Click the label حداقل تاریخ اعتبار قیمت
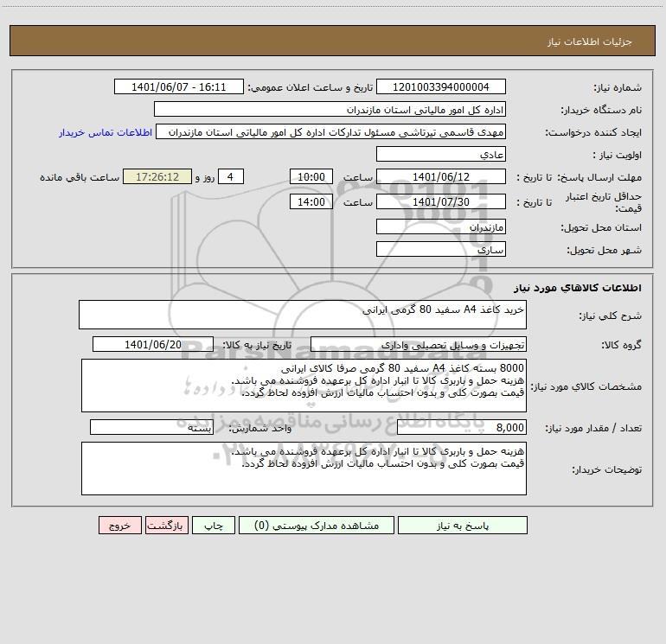The height and width of the screenshot is (644, 666). (604, 202)
